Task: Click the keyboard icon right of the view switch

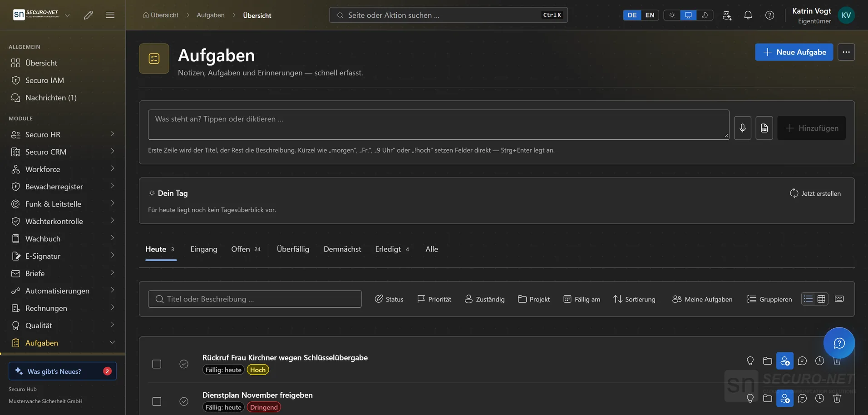Action: click(839, 299)
